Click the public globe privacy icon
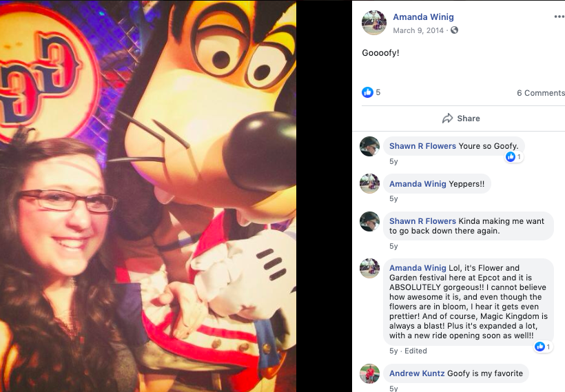Viewport: 565px width, 392px height. pyautogui.click(x=454, y=30)
